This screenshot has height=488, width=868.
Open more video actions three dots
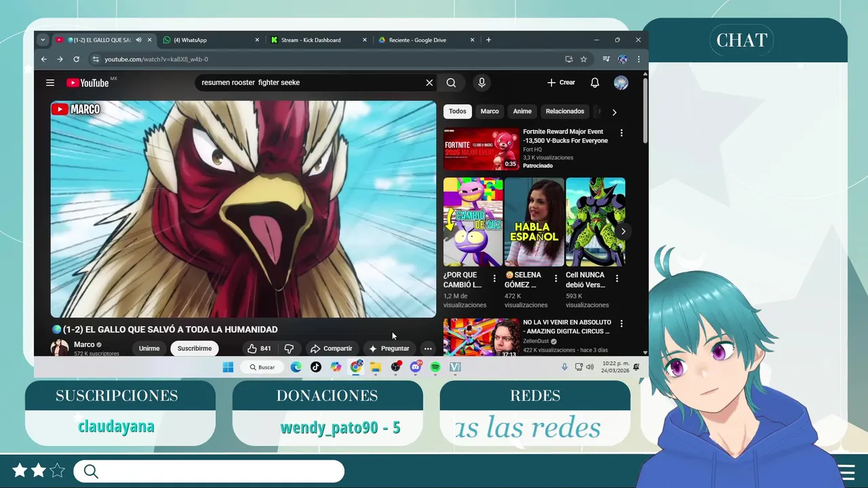coord(428,348)
